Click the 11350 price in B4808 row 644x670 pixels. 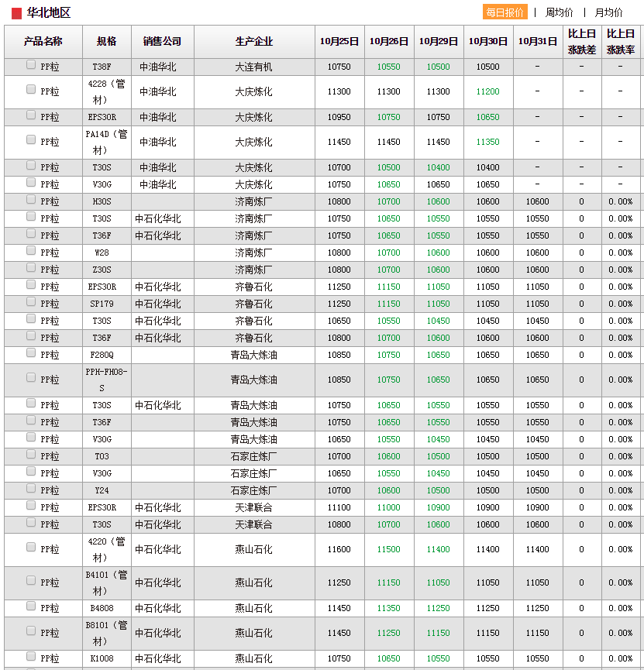[x=389, y=608]
